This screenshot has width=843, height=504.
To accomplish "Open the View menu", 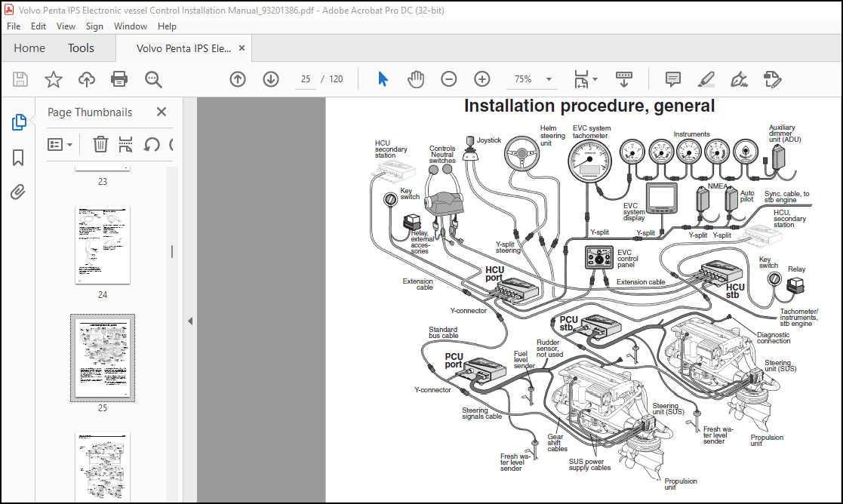I will pyautogui.click(x=66, y=26).
